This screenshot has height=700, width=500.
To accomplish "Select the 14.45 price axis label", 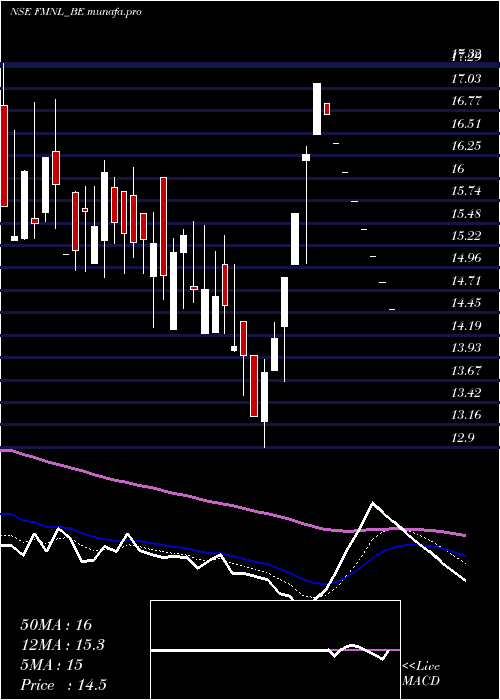I will point(466,303).
